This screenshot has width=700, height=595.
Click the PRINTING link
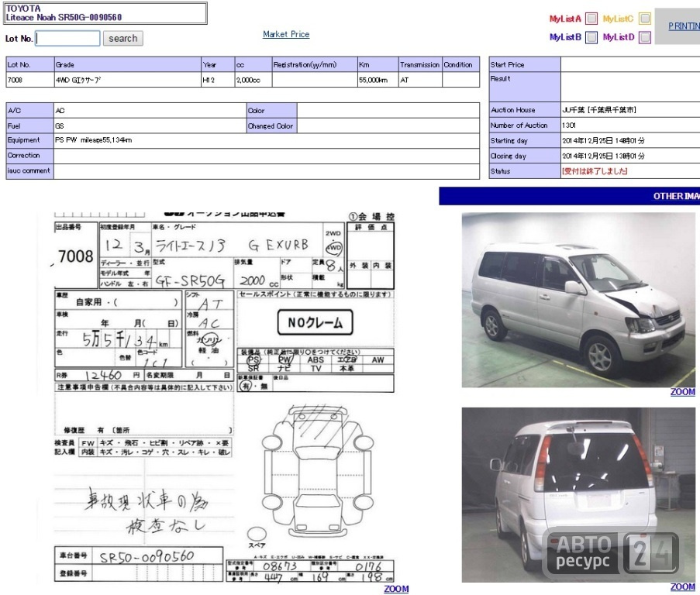(x=684, y=26)
